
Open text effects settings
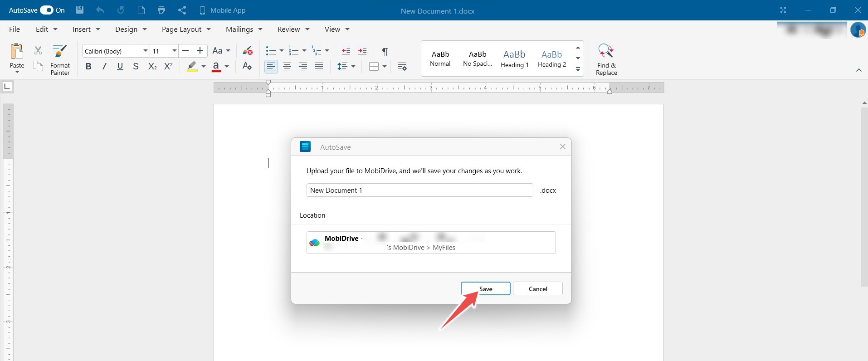[247, 66]
